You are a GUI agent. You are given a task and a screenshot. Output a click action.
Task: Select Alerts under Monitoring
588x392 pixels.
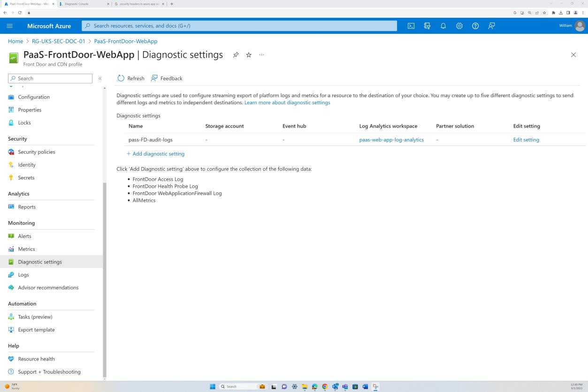tap(24, 236)
